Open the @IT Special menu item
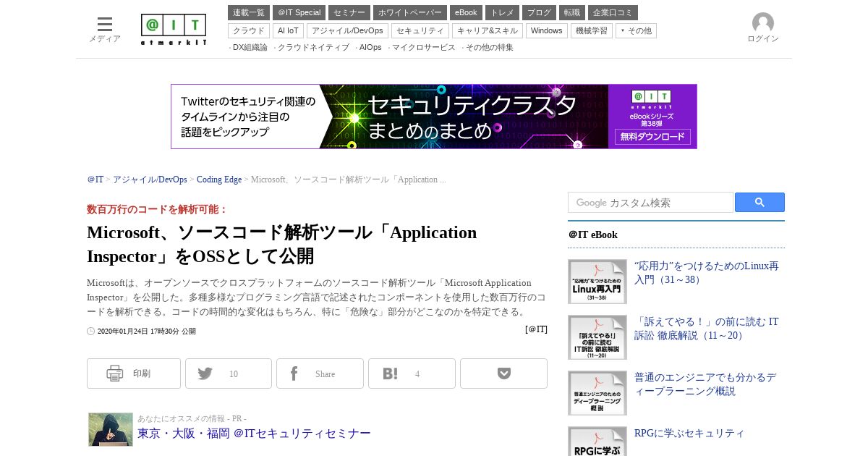 point(299,13)
